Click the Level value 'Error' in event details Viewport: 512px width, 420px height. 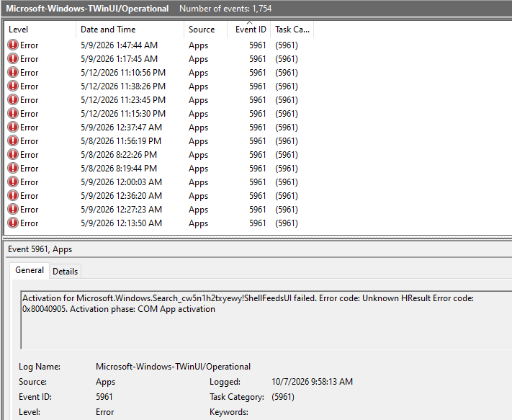tap(105, 412)
